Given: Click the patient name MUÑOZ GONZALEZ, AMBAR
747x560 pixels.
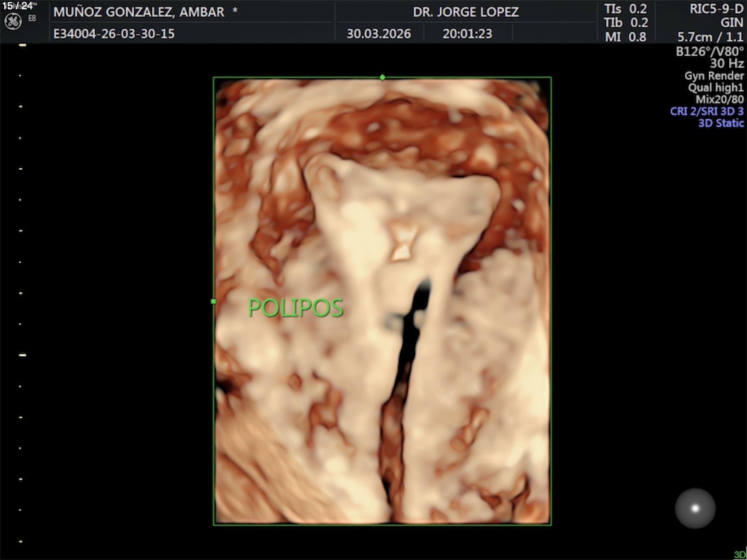Looking at the screenshot, I should point(139,12).
